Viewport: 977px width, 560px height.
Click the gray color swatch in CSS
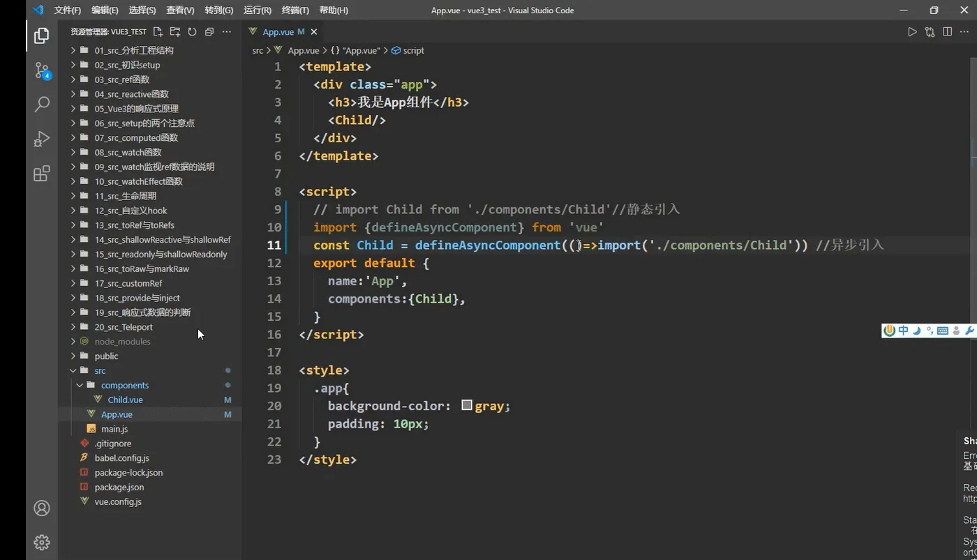[467, 405]
